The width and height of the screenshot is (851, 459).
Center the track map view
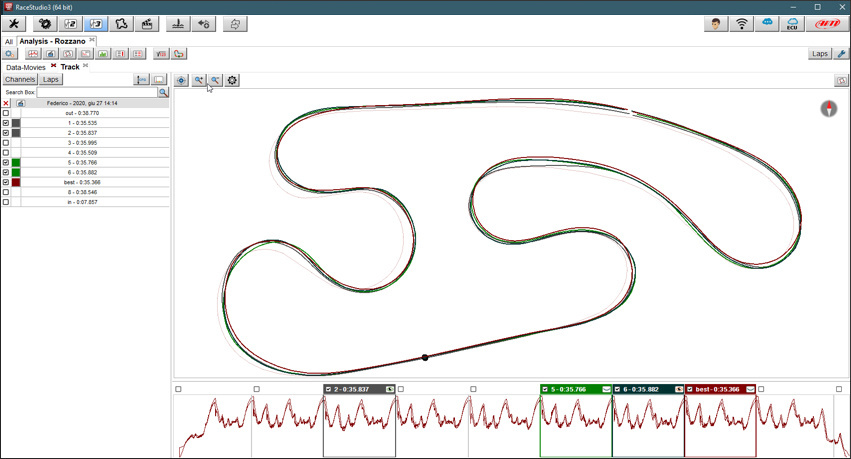[181, 80]
